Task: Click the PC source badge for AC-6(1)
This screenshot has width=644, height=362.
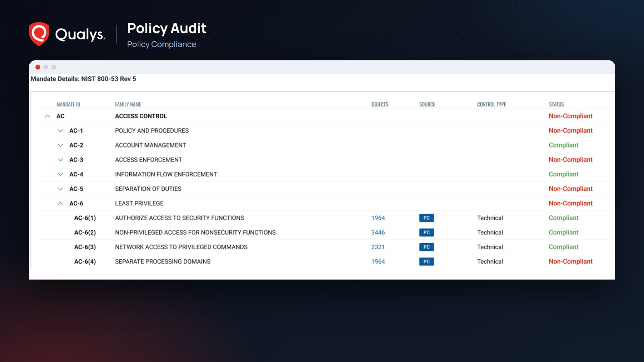Action: (x=426, y=218)
